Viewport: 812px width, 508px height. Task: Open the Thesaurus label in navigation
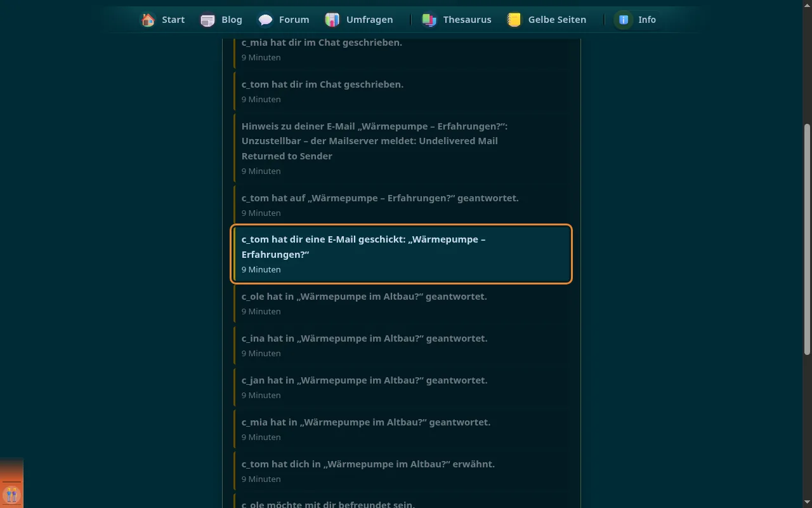467,20
